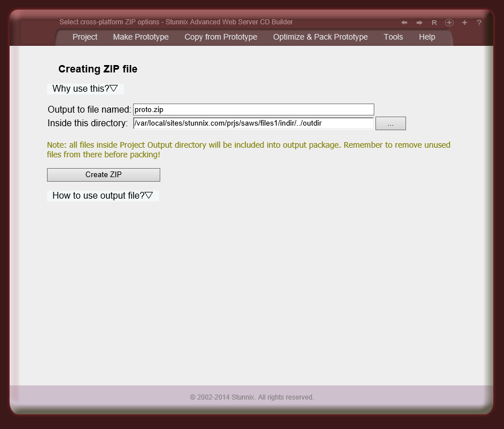Open the Tools menu
Viewport: 504px width, 429px height.
click(x=393, y=37)
